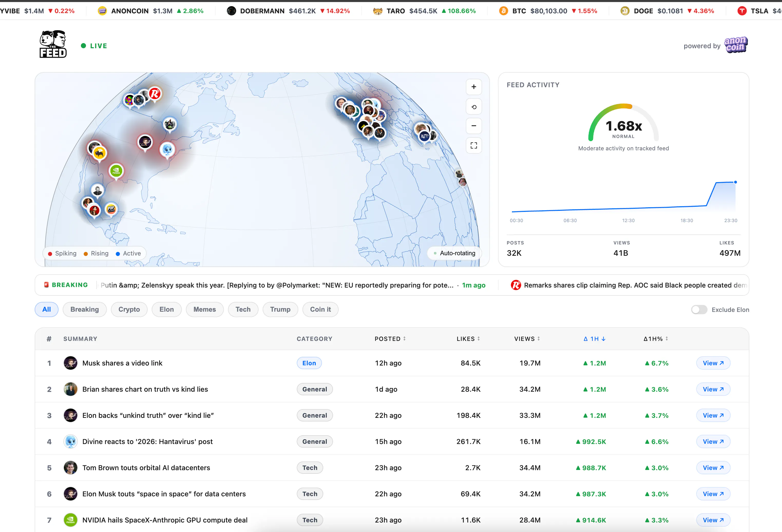The image size is (782, 532).
Task: Sort table by Likes column
Action: coord(468,339)
